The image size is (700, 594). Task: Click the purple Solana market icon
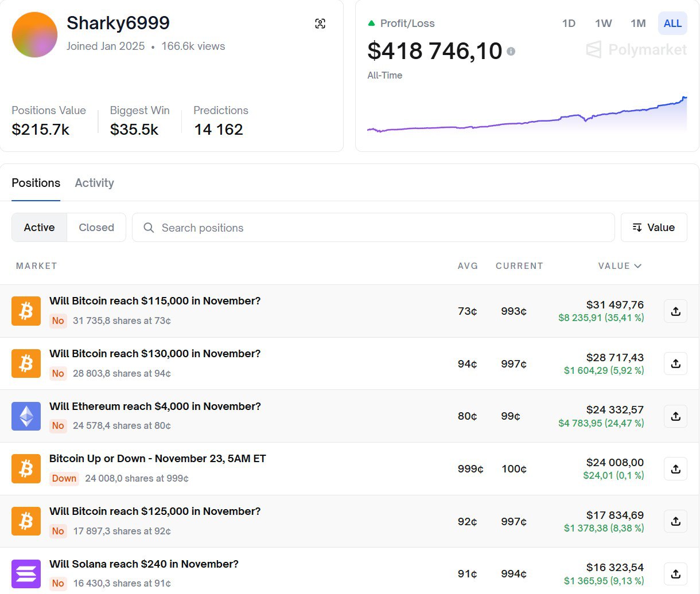[x=26, y=574]
